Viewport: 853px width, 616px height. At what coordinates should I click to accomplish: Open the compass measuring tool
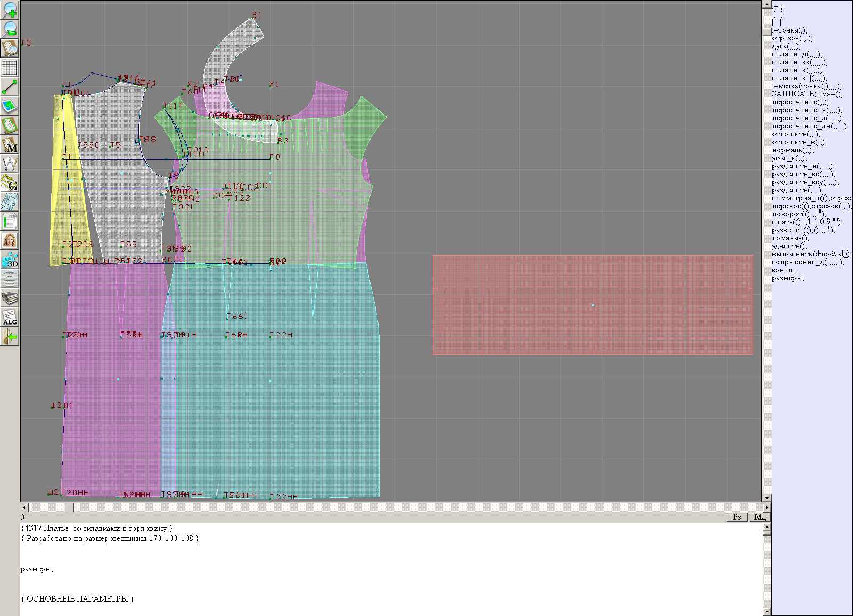(10, 163)
